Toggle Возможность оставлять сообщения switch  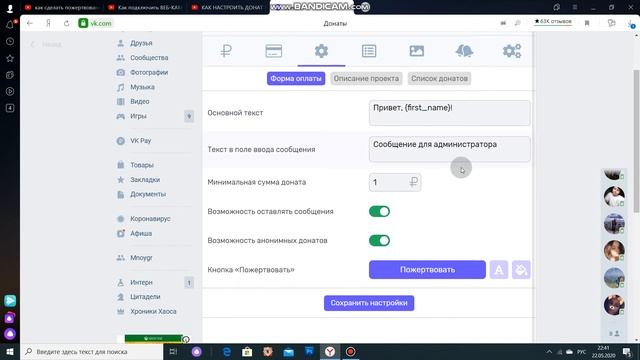coord(379,211)
